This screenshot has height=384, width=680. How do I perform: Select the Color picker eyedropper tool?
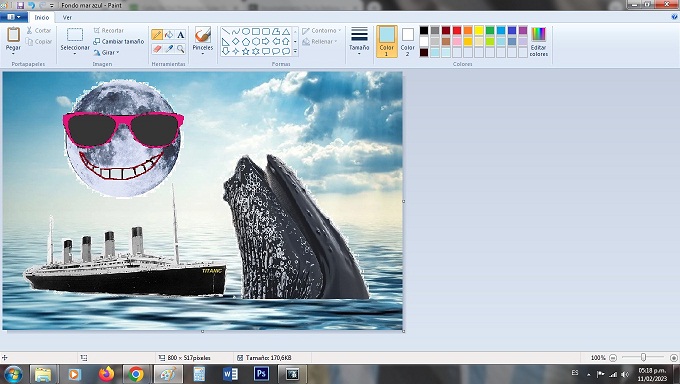click(169, 49)
